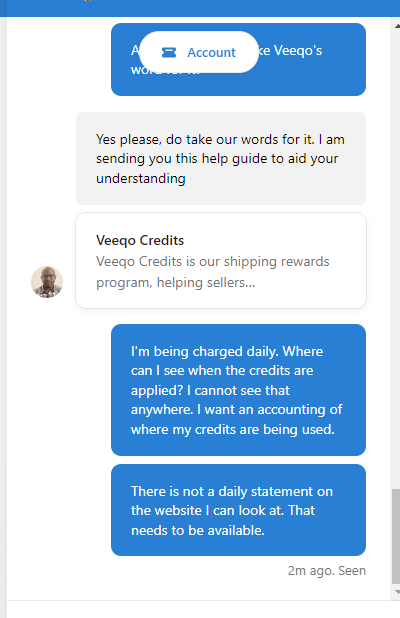The height and width of the screenshot is (618, 400).
Task: Click the scrollbar down arrow
Action: (x=396, y=592)
